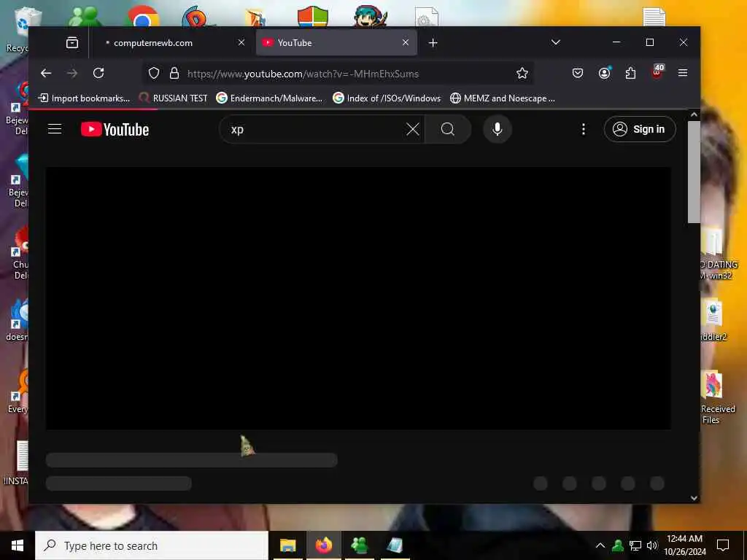Open RUSSIAN TEST bookmark
Screen dimensions: 747x560
tap(173, 98)
